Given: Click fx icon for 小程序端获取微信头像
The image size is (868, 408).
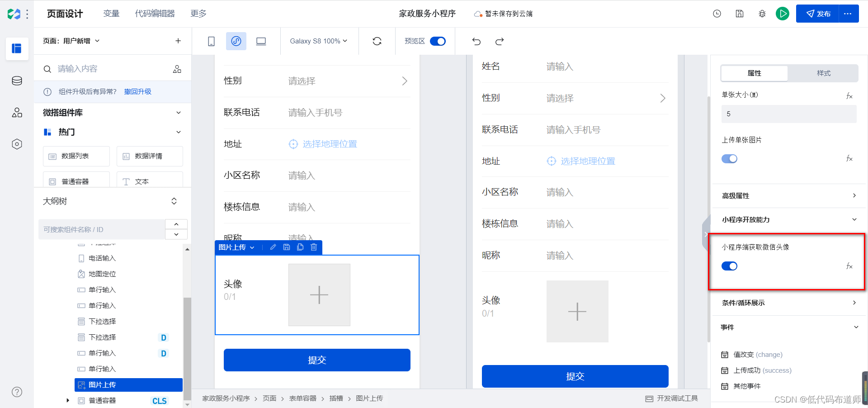Looking at the screenshot, I should click(849, 266).
